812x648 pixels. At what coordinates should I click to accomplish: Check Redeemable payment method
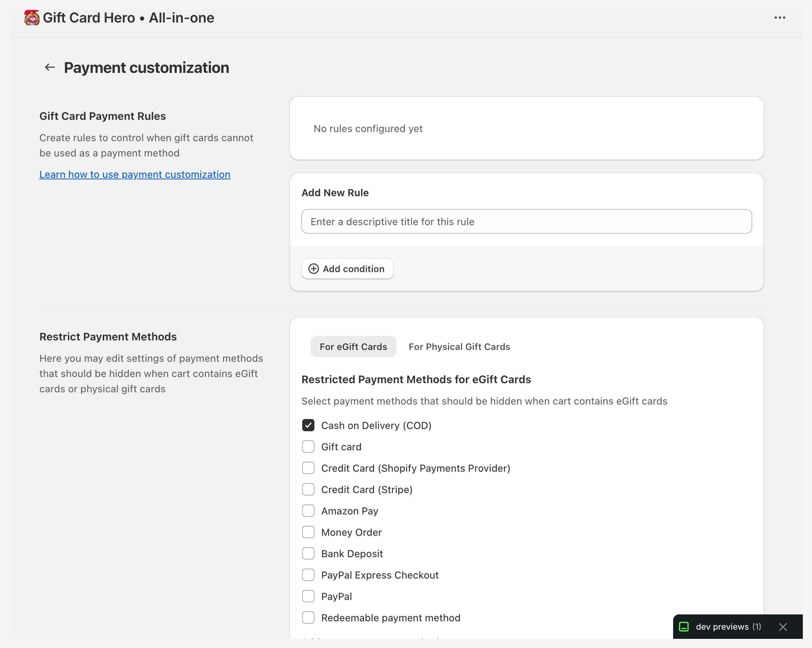[x=308, y=617]
